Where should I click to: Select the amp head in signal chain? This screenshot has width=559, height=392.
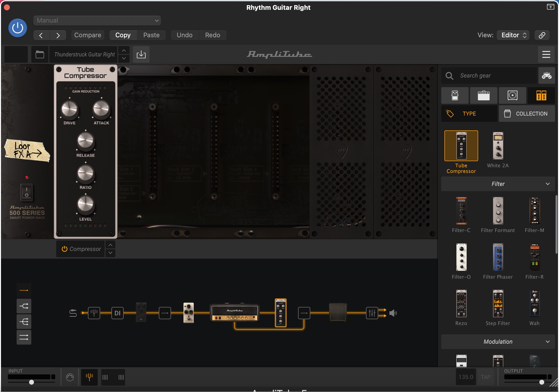pos(235,313)
